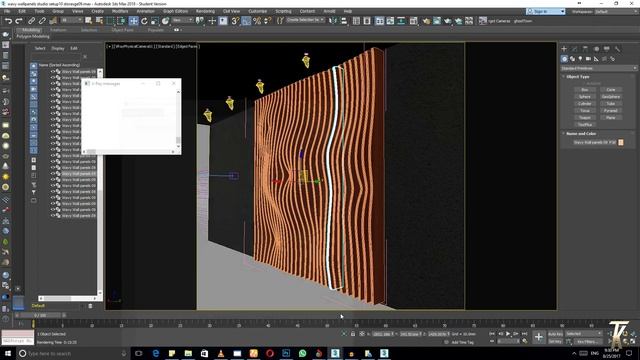Screen dimensions: 640x360
Task: Switch to Modeling ribbon tab
Action: click(x=31, y=30)
